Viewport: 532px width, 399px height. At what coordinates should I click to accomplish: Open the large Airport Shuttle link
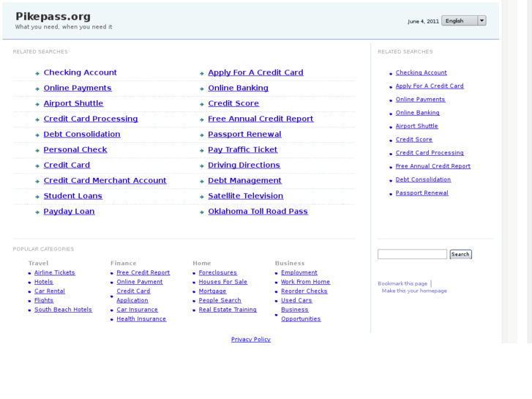pyautogui.click(x=73, y=103)
